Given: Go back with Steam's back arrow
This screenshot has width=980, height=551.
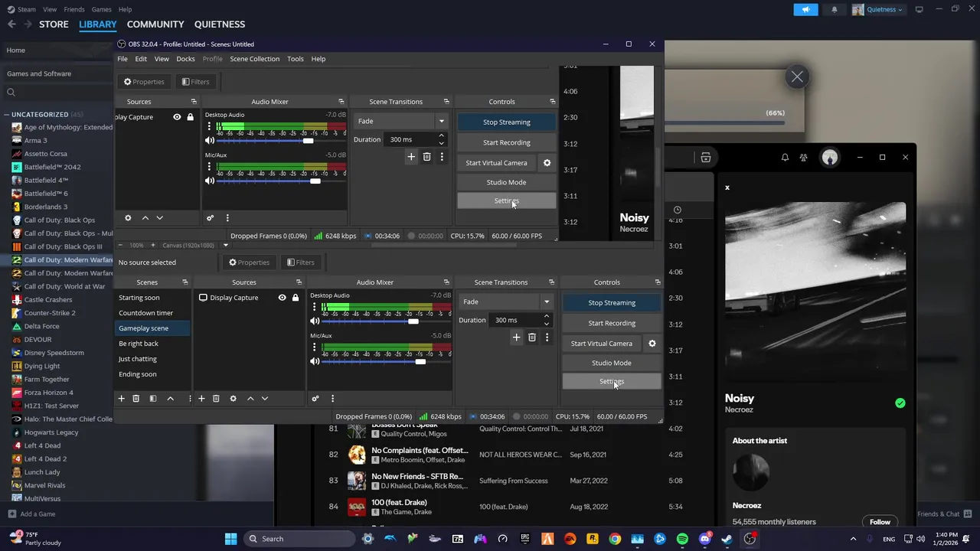Looking at the screenshot, I should pos(11,24).
